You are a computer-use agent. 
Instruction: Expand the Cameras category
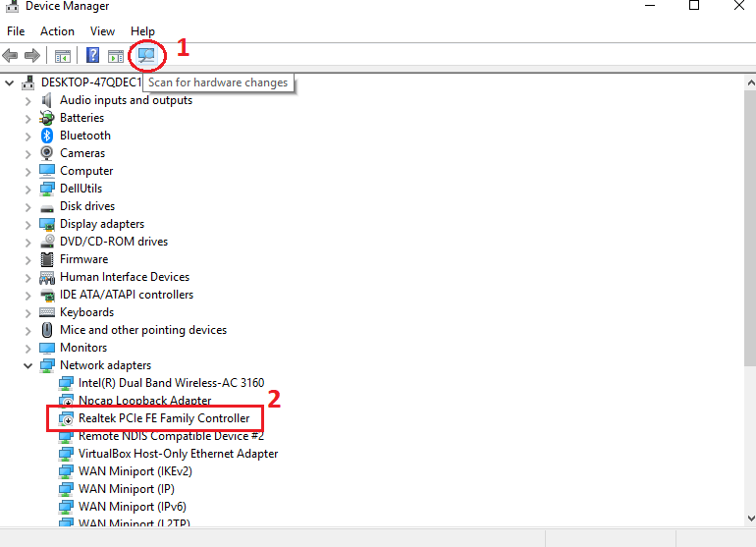pos(27,154)
